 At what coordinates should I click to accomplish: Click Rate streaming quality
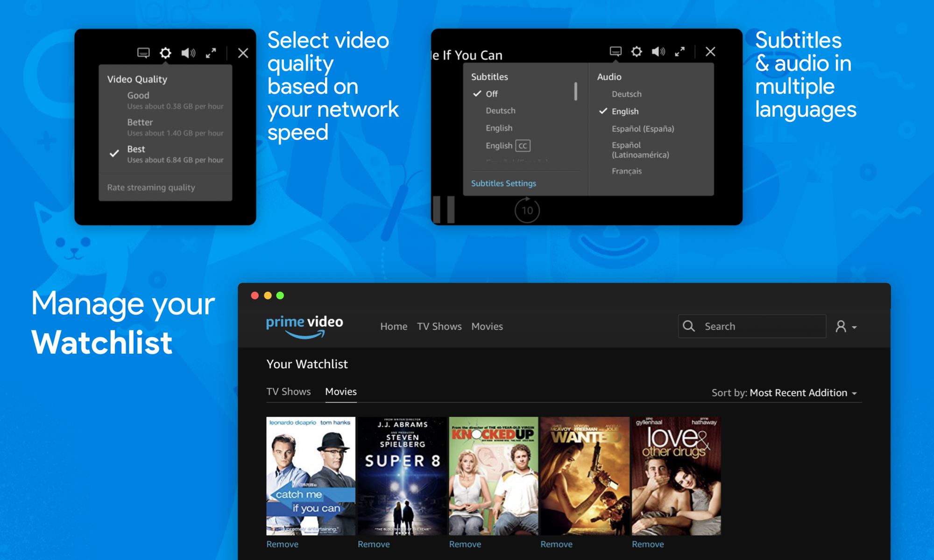point(151,187)
